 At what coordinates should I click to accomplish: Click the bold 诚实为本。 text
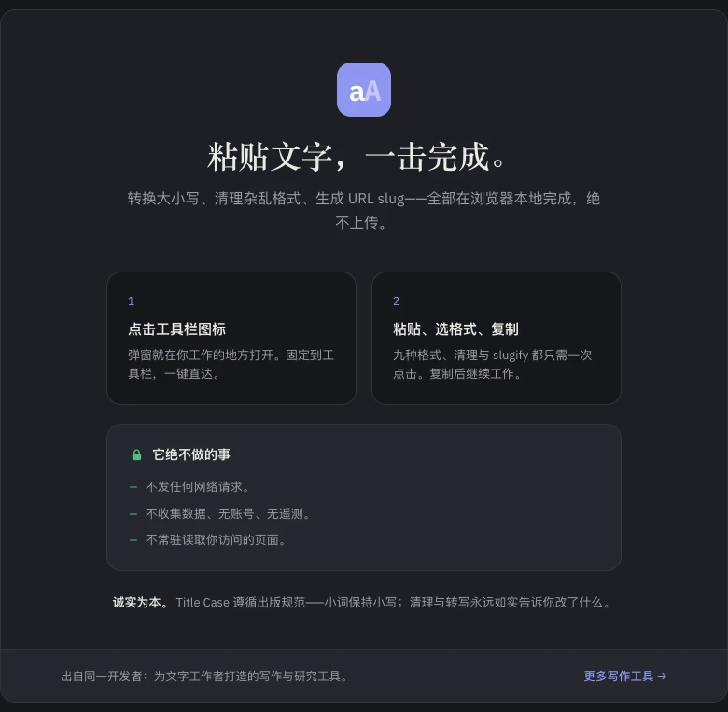tap(141, 602)
